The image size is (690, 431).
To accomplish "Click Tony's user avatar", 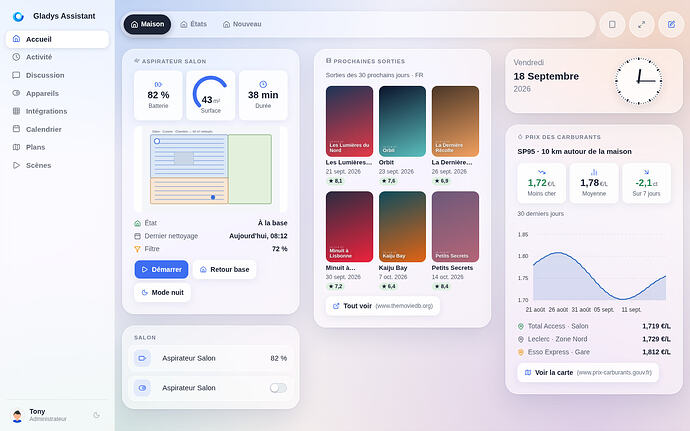I will coord(17,416).
